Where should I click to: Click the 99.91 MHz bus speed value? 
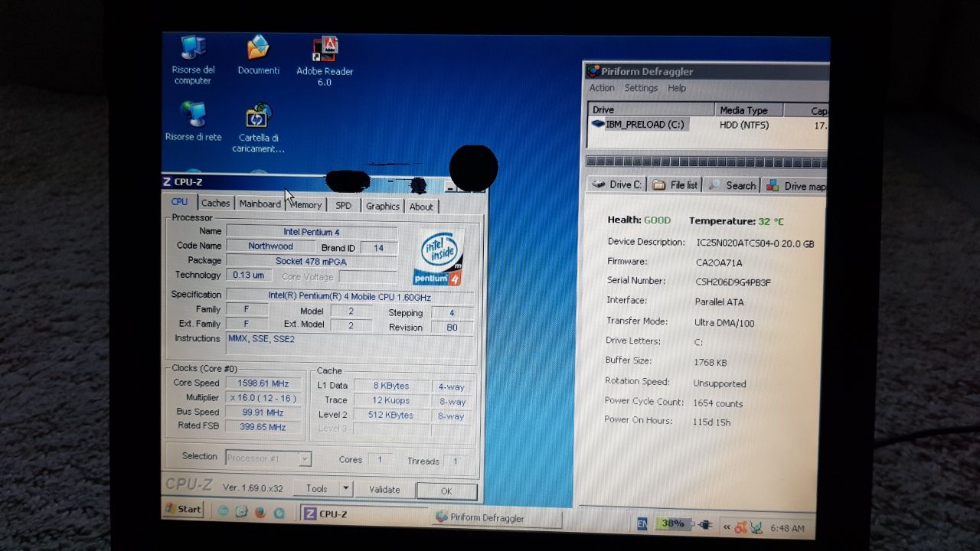[x=263, y=412]
